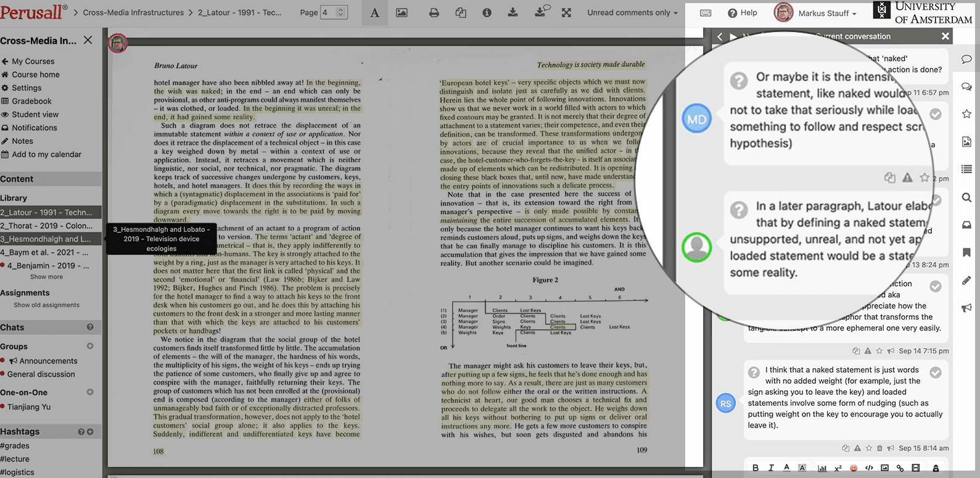Viewport: 980px width, 478px height.
Task: Open General discussion chat
Action: click(41, 374)
